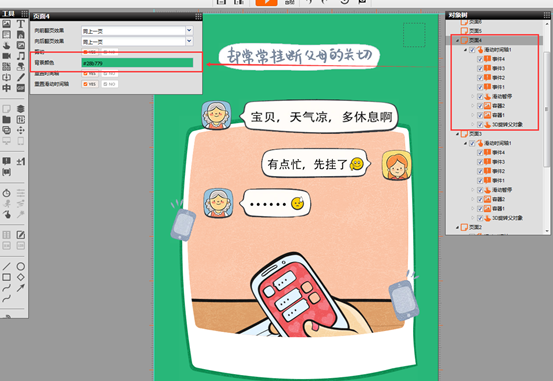Open the second page-flip effect dropdown
This screenshot has width=553, height=381.
189,41
